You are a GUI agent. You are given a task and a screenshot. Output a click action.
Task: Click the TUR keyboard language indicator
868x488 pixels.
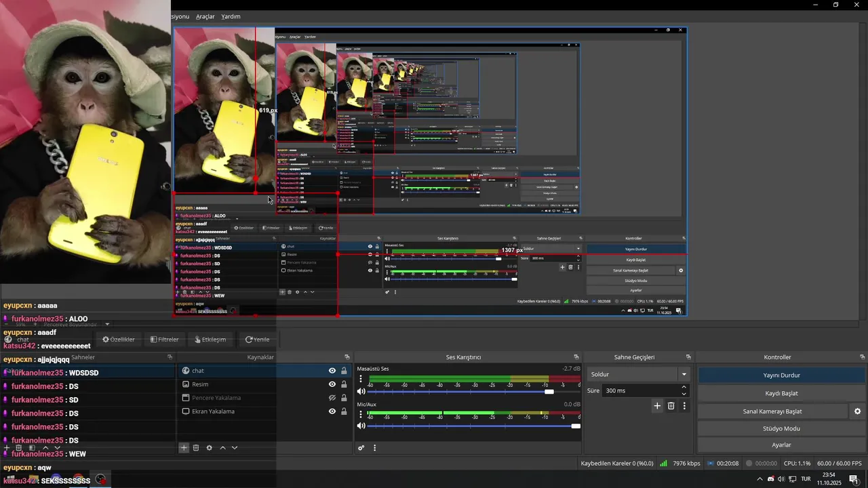pos(806,479)
